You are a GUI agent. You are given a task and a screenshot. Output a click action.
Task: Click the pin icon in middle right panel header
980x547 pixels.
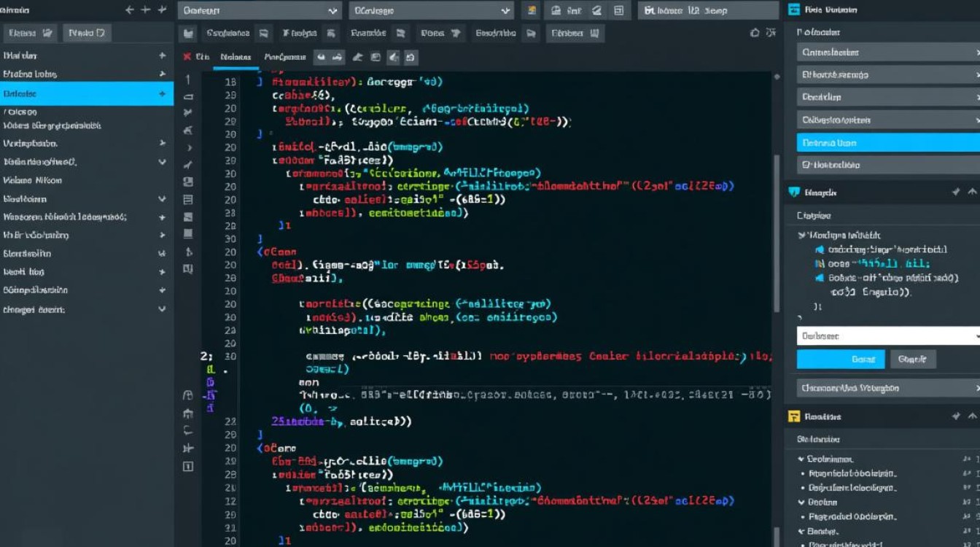click(956, 193)
